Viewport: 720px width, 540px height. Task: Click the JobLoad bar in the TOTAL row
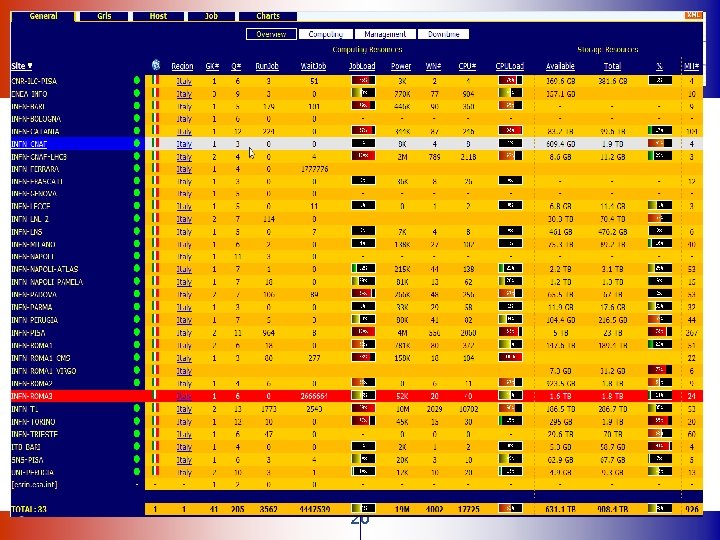pos(363,508)
